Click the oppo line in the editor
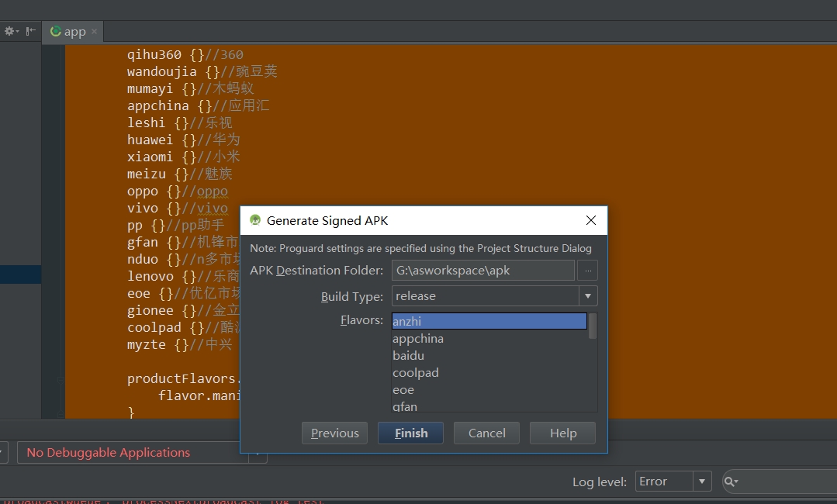Viewport: 837px width, 504px height. pyautogui.click(x=177, y=191)
